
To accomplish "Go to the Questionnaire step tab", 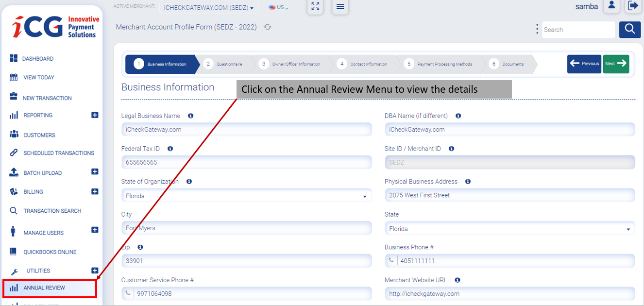I will click(225, 64).
